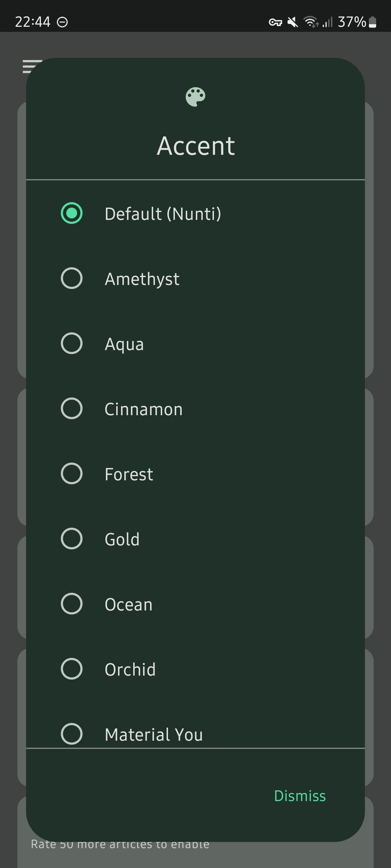Tap the Wi-Fi status icon
The width and height of the screenshot is (391, 868).
[311, 22]
